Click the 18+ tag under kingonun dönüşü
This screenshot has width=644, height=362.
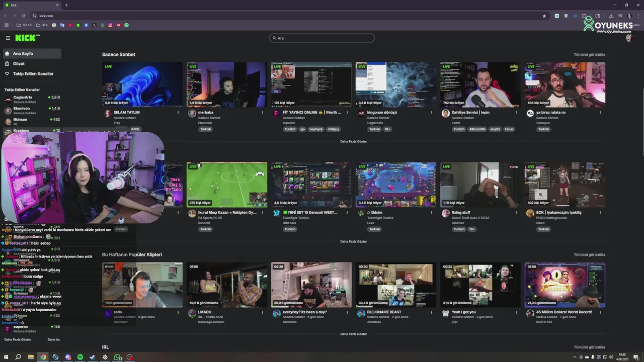tap(387, 129)
